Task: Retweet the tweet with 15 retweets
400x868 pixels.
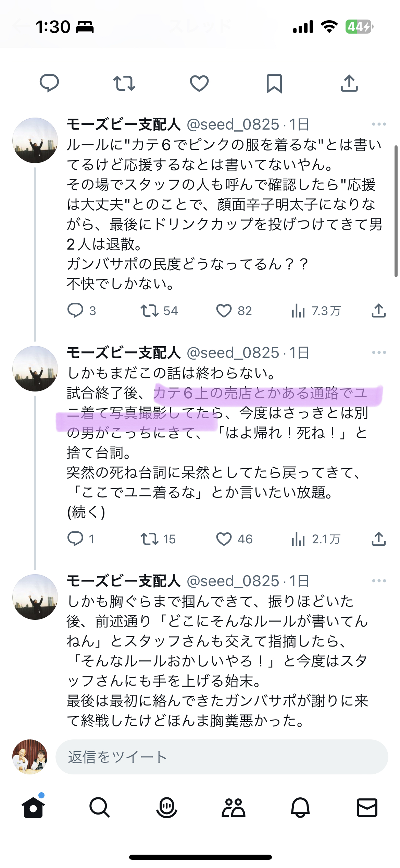Action: (149, 539)
